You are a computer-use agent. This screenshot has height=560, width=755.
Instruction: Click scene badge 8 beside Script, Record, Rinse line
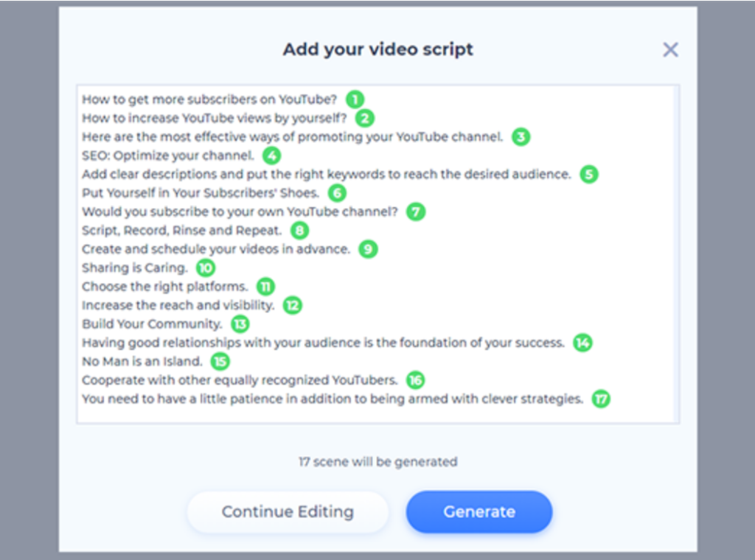(299, 231)
